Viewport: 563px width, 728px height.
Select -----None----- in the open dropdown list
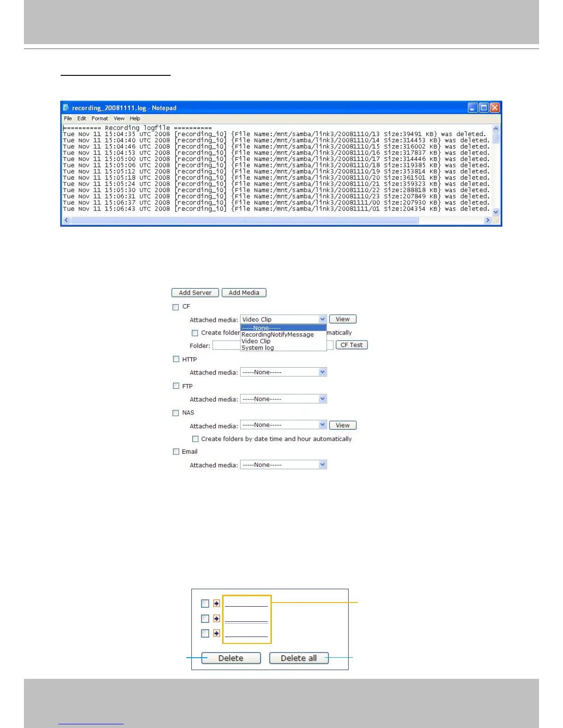[283, 328]
